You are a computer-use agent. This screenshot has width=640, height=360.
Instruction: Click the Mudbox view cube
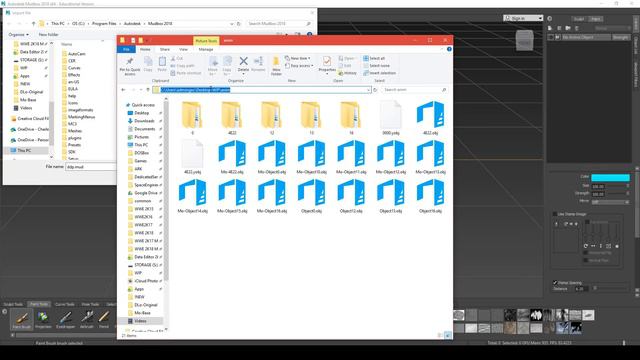[524, 41]
